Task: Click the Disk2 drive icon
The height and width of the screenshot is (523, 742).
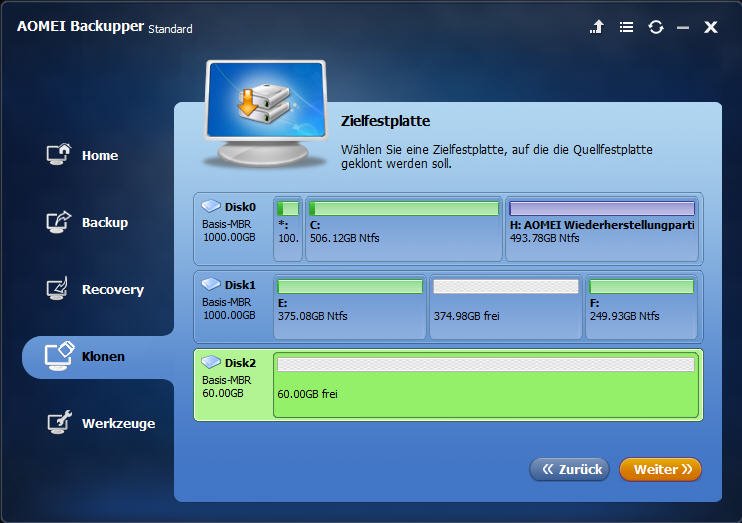Action: pyautogui.click(x=211, y=362)
